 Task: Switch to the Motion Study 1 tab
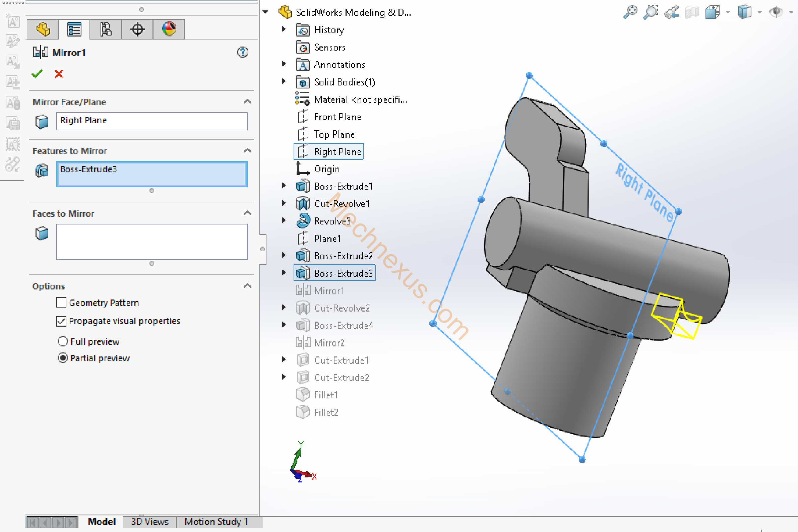click(x=216, y=522)
